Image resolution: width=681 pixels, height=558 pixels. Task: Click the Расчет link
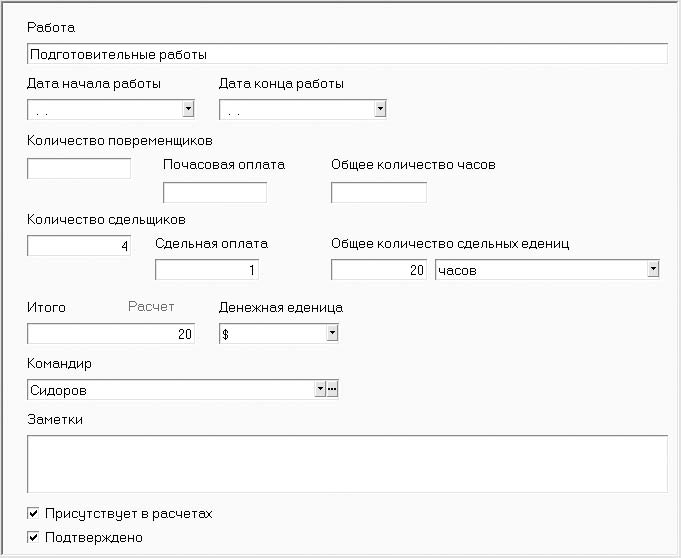[x=151, y=307]
